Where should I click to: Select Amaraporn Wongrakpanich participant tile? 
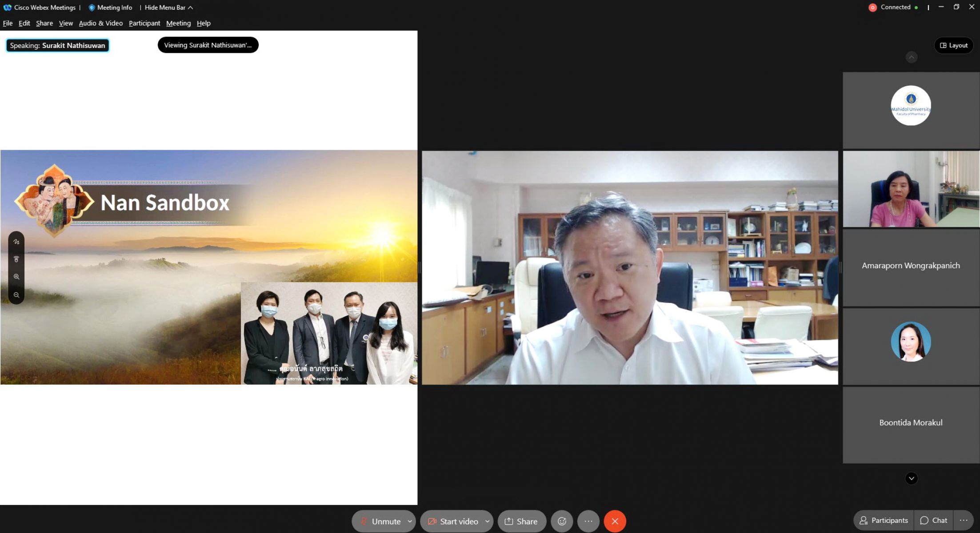click(x=911, y=267)
